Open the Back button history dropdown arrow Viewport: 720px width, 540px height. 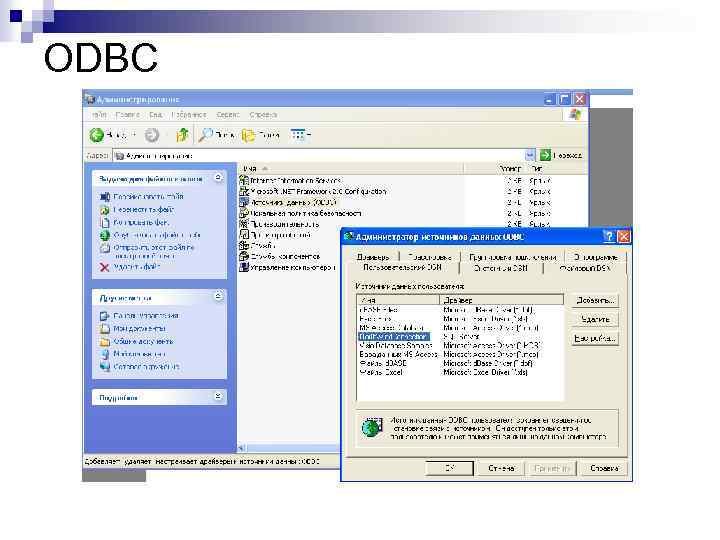click(x=134, y=135)
